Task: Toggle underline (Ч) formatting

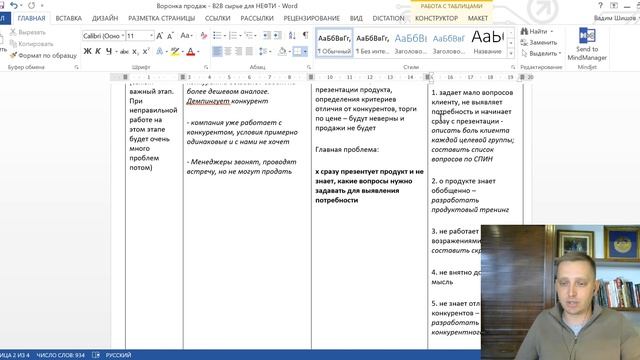Action: coord(109,51)
